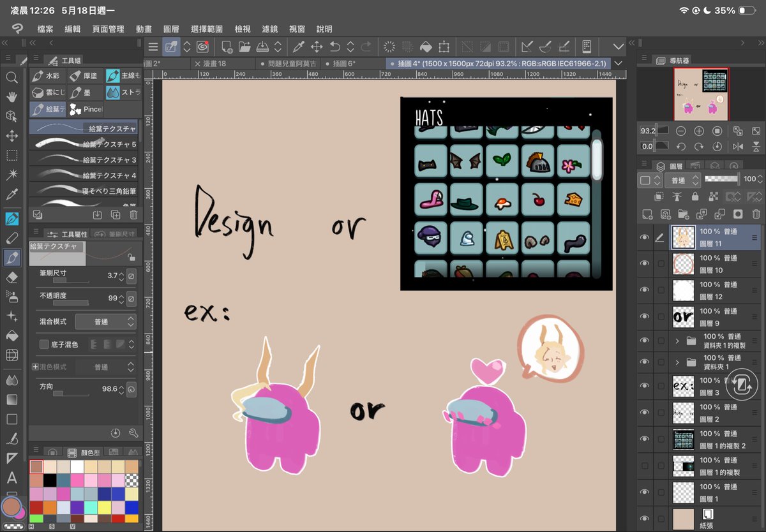Toggle lock checkbox beside 圖層 3
The height and width of the screenshot is (532, 766).
click(x=661, y=386)
